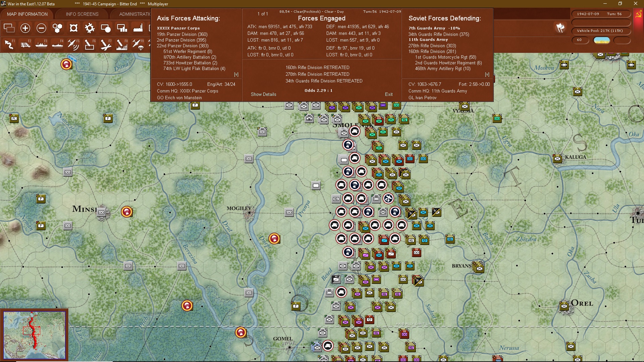Toggle the factory icon in toolbar
Viewport: 644px width, 362px height.
[138, 28]
